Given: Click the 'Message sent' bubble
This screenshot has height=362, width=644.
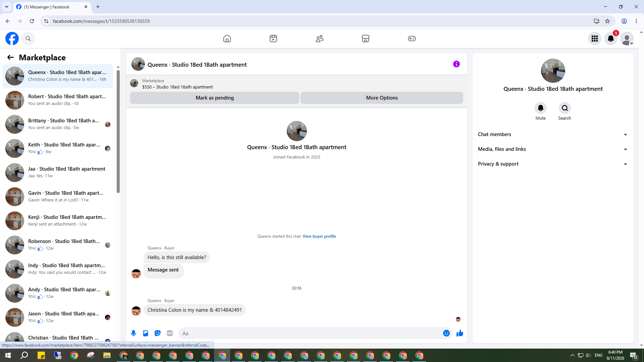Looking at the screenshot, I should (x=163, y=270).
